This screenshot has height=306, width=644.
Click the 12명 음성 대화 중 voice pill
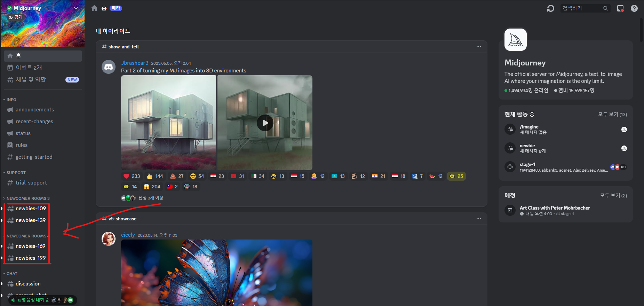coord(42,300)
